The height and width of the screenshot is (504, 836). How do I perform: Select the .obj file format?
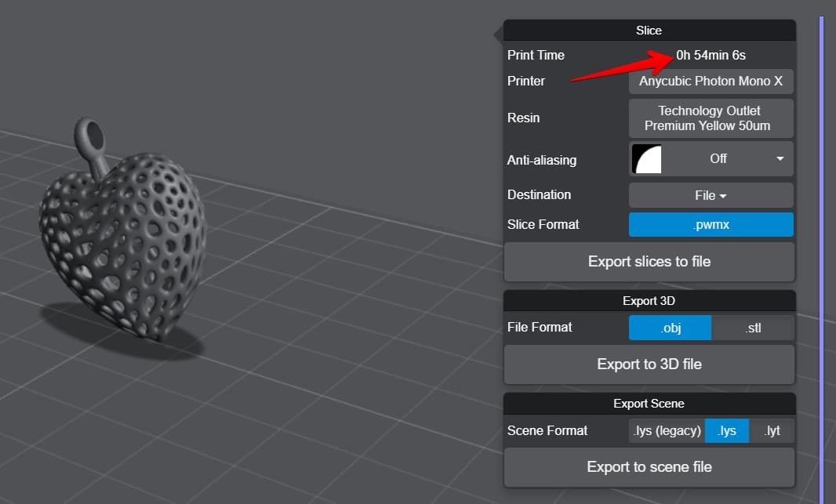(671, 328)
